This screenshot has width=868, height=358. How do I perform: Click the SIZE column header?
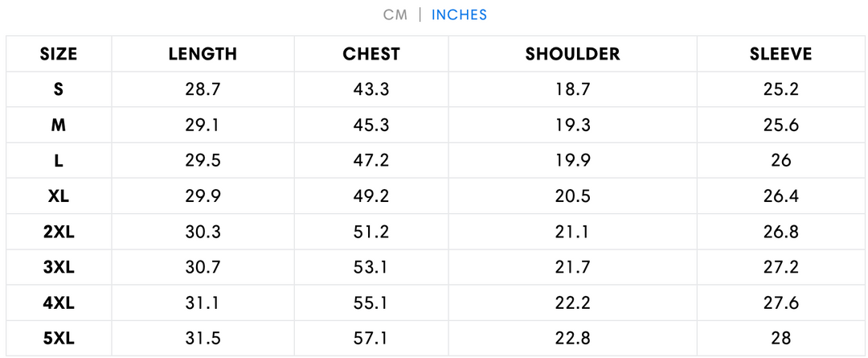(59, 54)
